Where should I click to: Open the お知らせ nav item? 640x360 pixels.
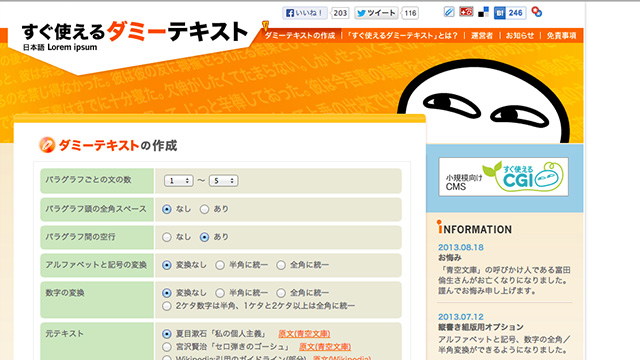(520, 36)
